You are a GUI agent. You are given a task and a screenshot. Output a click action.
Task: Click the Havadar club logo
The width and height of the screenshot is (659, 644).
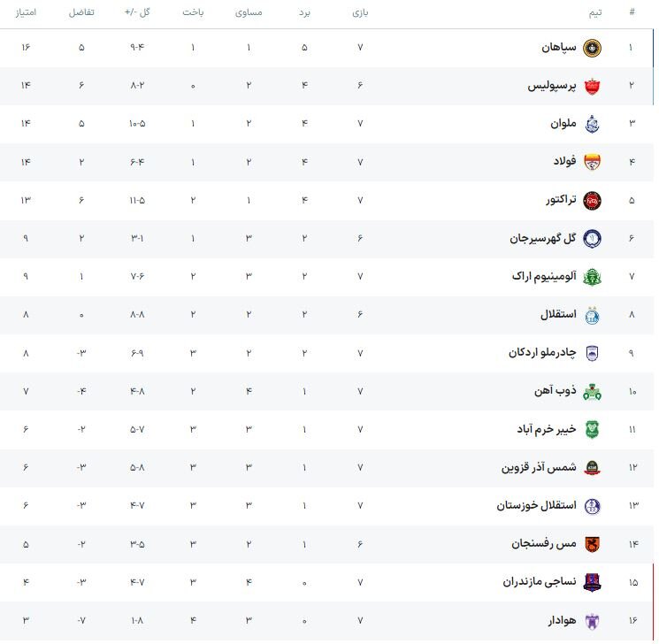pyautogui.click(x=593, y=619)
